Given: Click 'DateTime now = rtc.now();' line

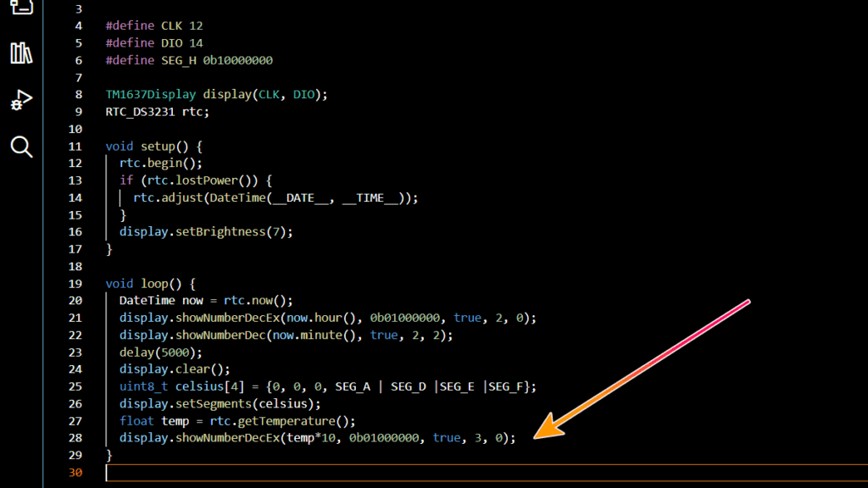Looking at the screenshot, I should coord(206,301).
